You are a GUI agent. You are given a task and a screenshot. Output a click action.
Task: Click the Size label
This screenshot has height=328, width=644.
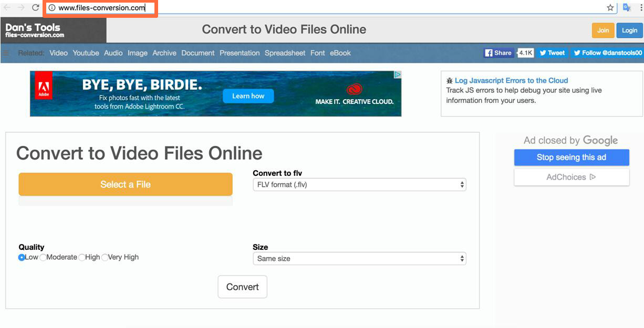click(261, 247)
